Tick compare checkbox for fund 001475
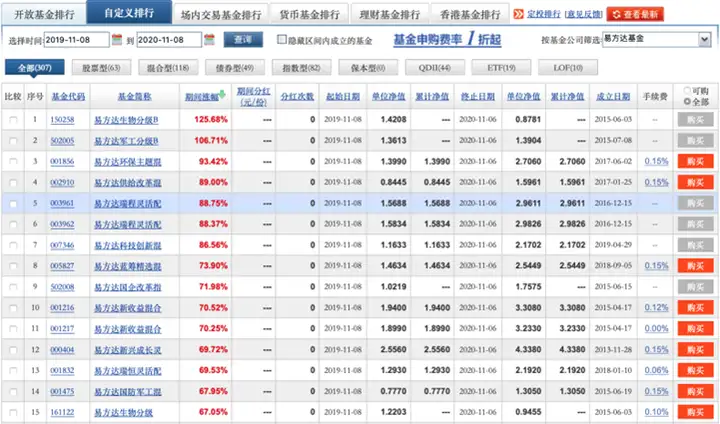The height and width of the screenshot is (424, 720). pos(13,391)
